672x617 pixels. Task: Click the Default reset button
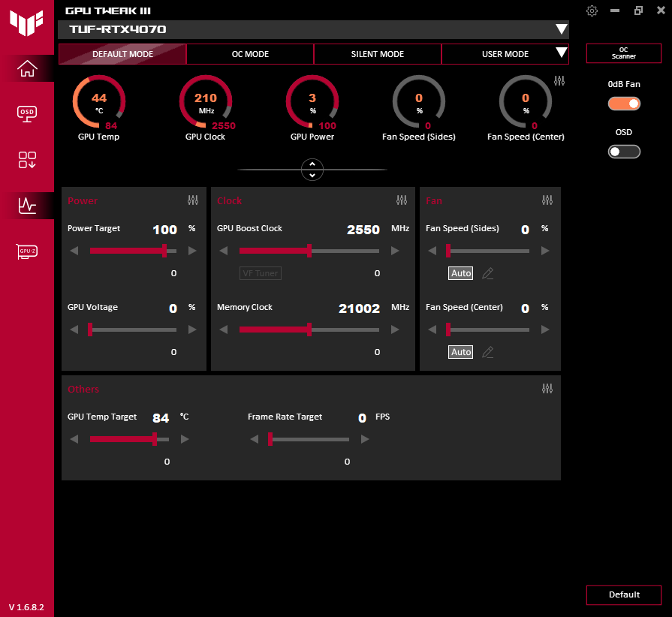[624, 594]
